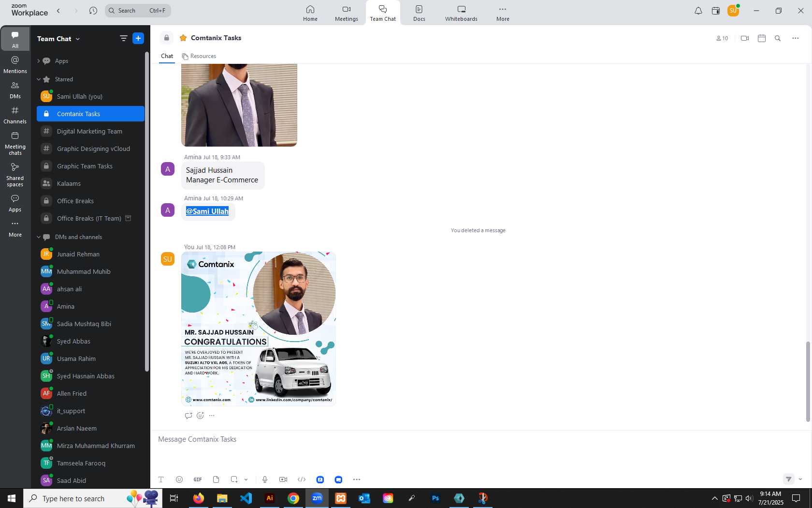This screenshot has width=812, height=508.
Task: Open the notifications bell
Action: [x=698, y=11]
